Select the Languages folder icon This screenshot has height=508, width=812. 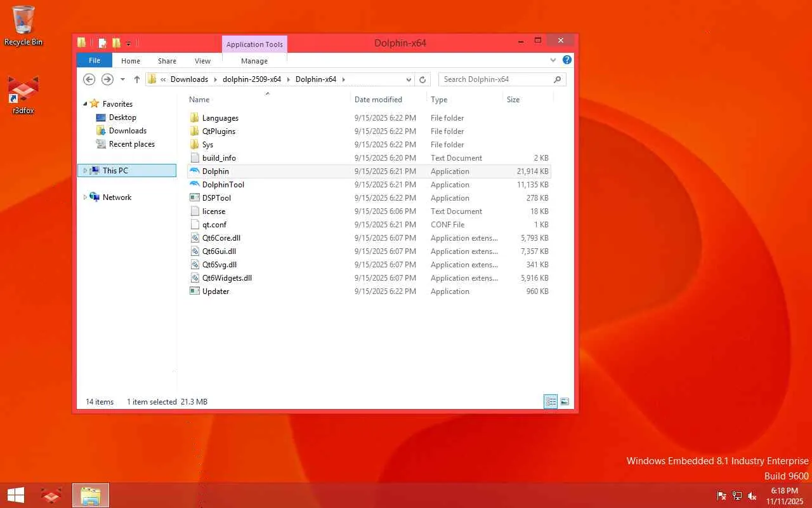(195, 118)
